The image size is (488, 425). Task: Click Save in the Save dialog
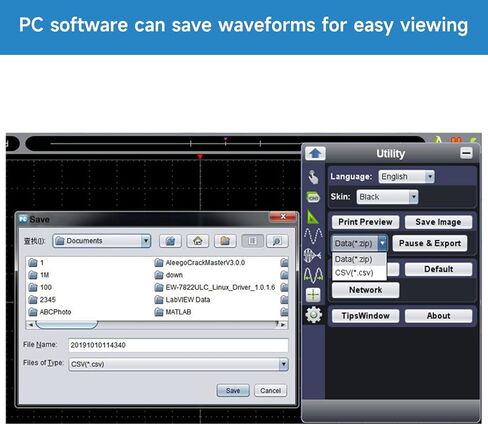[233, 390]
